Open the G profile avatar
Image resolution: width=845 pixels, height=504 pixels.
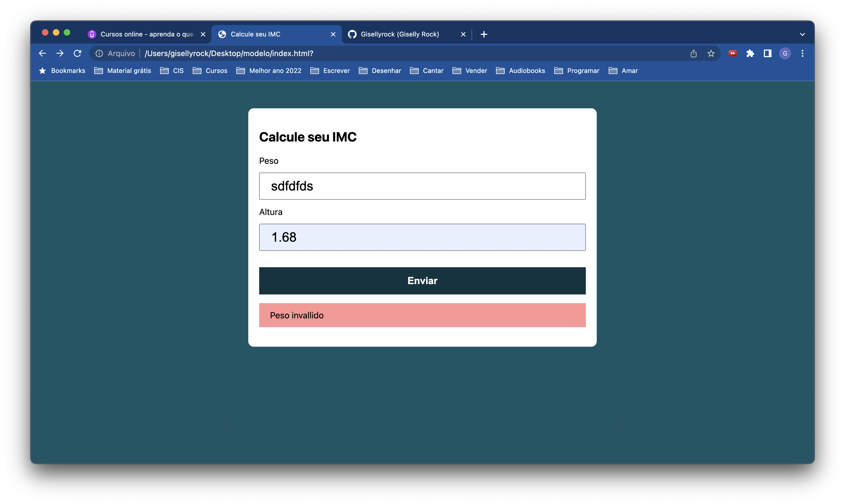(785, 53)
